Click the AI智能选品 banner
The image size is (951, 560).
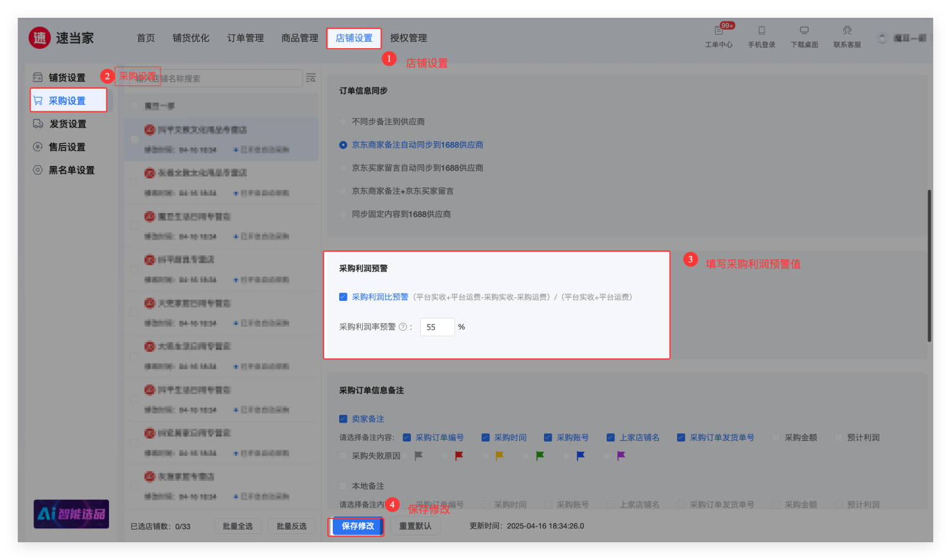click(x=71, y=514)
